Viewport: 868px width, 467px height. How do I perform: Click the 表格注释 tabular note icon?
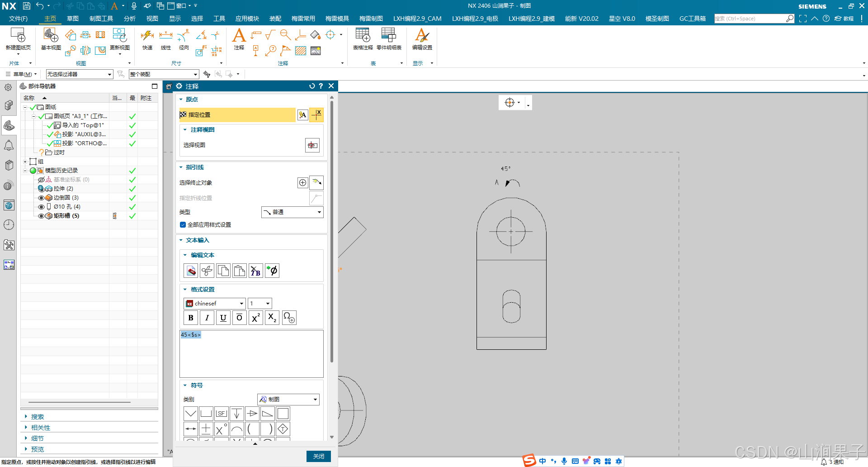(363, 39)
